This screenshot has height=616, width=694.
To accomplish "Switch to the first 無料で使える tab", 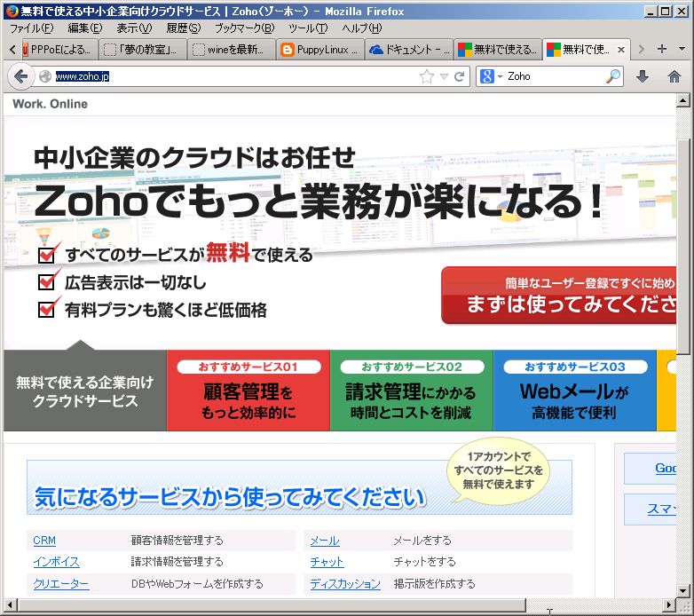I will (x=498, y=49).
